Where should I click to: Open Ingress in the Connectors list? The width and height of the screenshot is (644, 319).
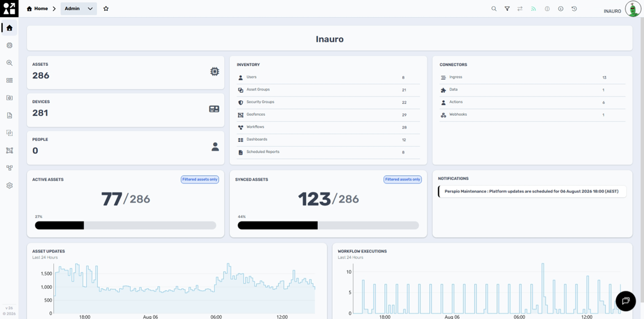coord(533,77)
